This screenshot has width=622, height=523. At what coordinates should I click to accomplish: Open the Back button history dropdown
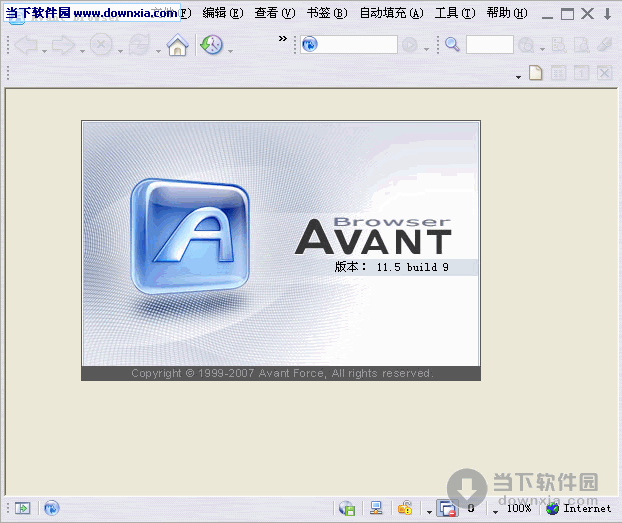click(44, 52)
